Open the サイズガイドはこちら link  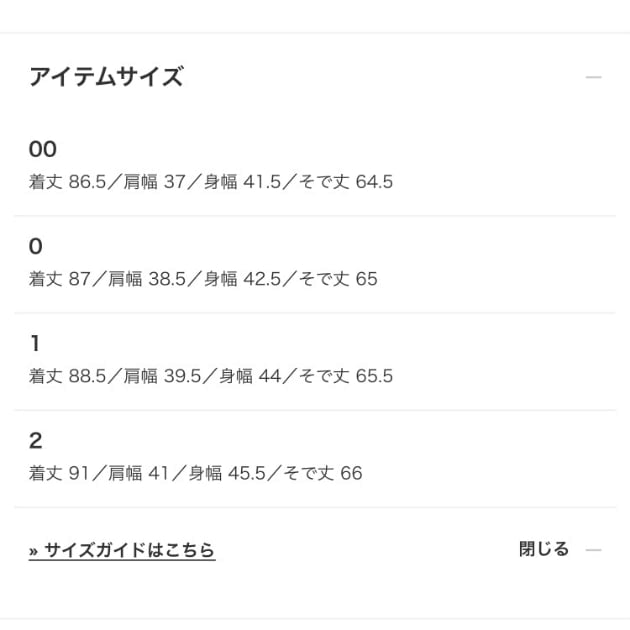click(x=122, y=550)
